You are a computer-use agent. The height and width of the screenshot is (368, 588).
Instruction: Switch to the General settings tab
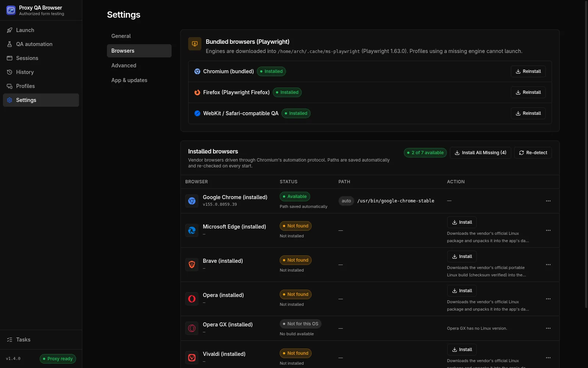[139, 36]
